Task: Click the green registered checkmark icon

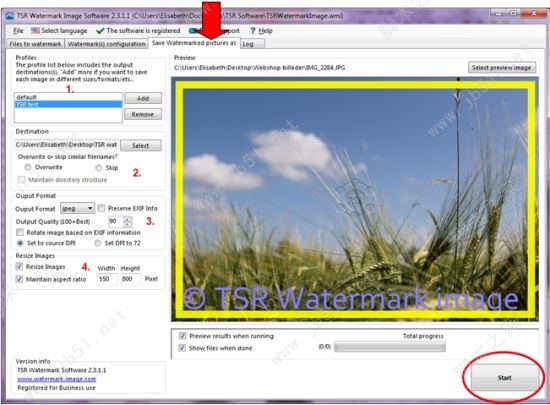Action: (100, 31)
